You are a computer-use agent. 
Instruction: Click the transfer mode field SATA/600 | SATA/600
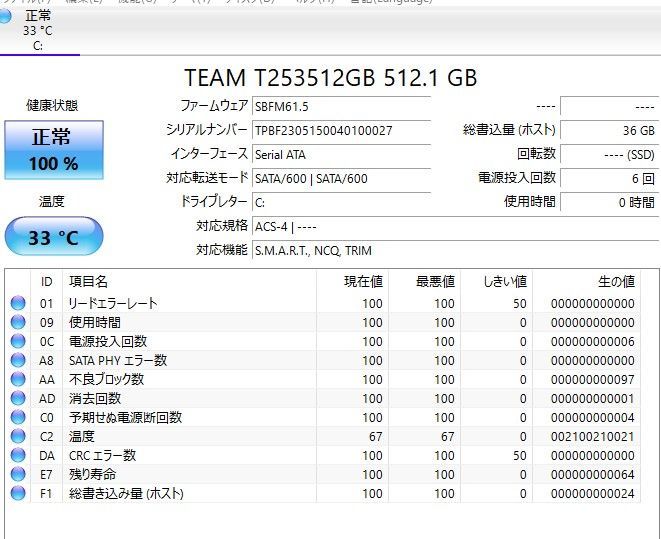[x=341, y=179]
